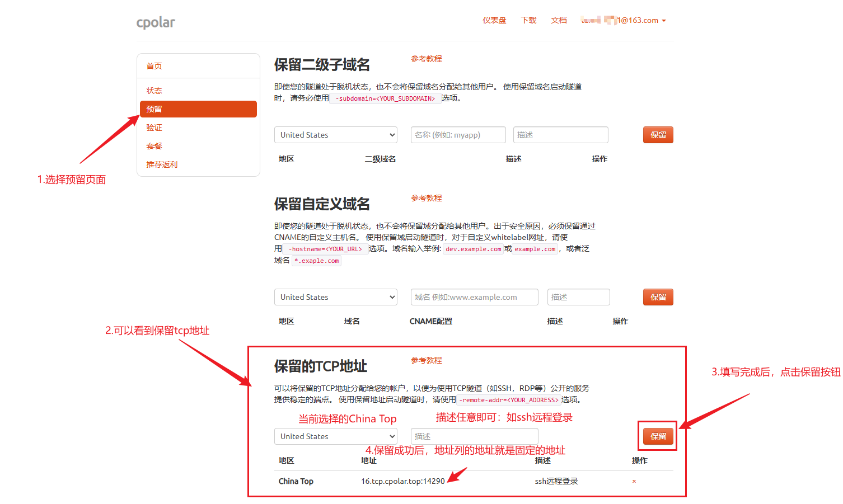Click the 域名 www.example.com input field
Screen dimensions: 843x504
coord(474,296)
